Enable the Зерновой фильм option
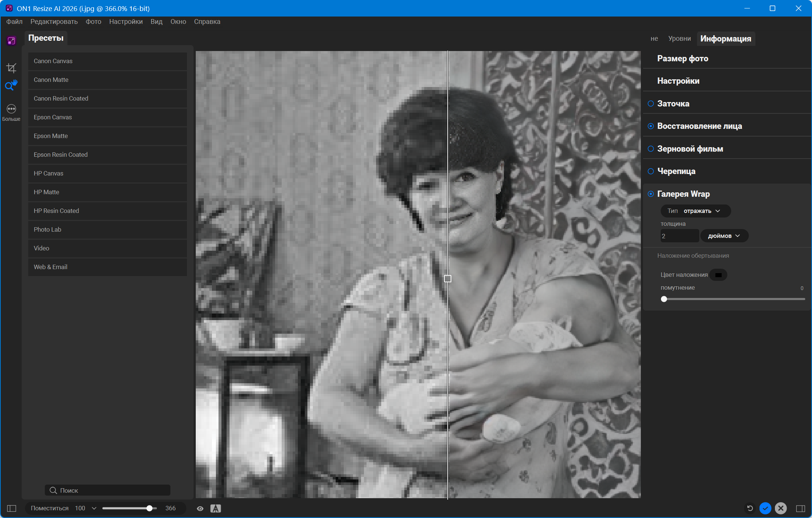The height and width of the screenshot is (518, 812). (x=651, y=149)
